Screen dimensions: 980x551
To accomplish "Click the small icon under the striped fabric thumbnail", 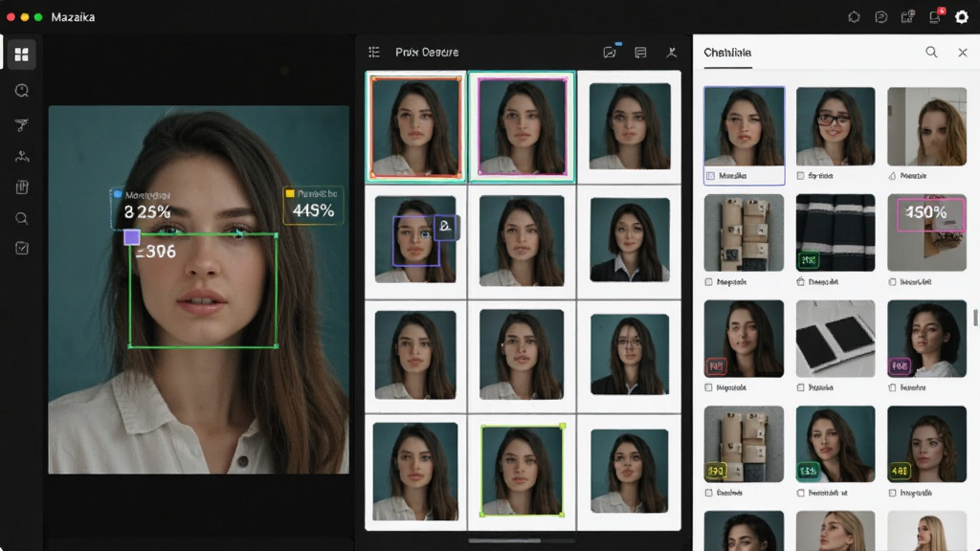I will 801,282.
